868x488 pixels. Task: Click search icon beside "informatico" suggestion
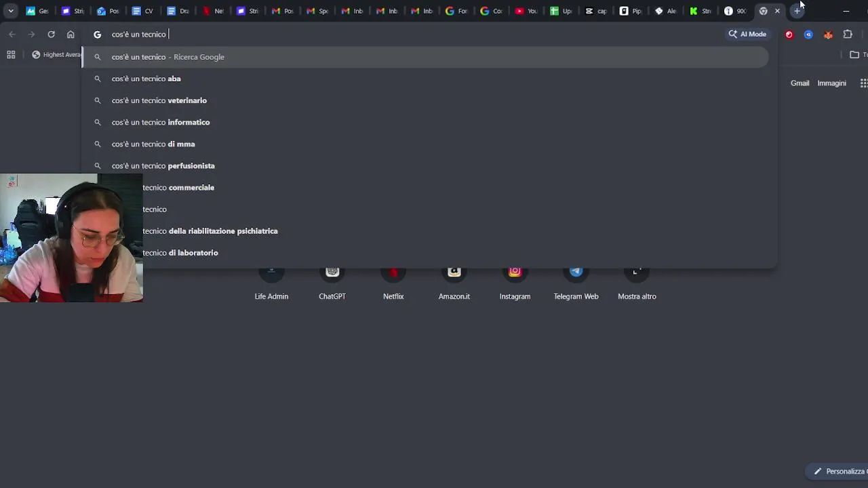pos(97,122)
